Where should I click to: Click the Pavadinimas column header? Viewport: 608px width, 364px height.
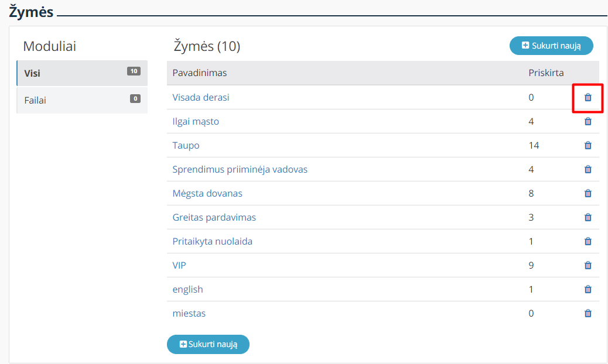pyautogui.click(x=200, y=73)
